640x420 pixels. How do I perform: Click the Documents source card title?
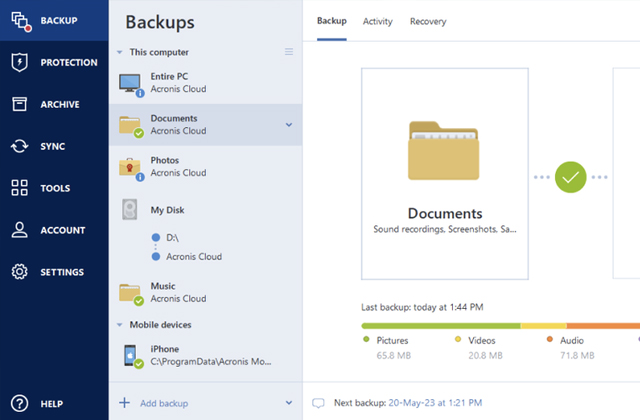click(x=445, y=213)
